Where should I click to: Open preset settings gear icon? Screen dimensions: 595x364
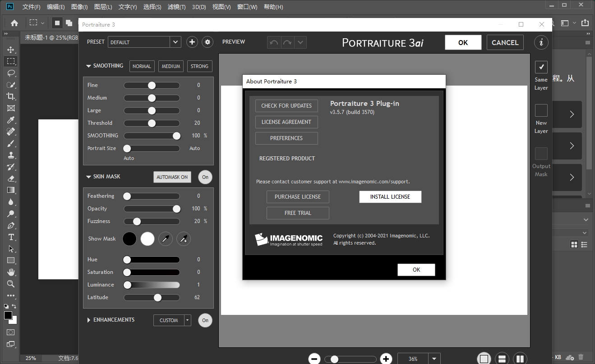click(x=208, y=42)
